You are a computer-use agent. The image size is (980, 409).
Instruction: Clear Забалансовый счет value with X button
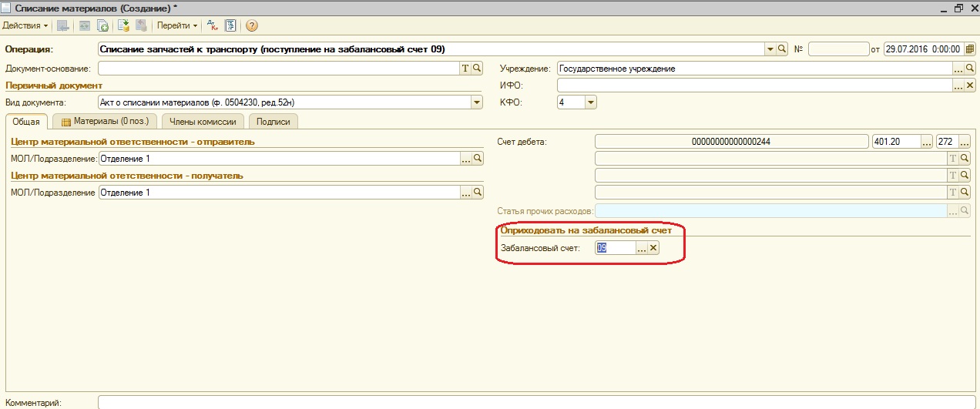pyautogui.click(x=653, y=248)
